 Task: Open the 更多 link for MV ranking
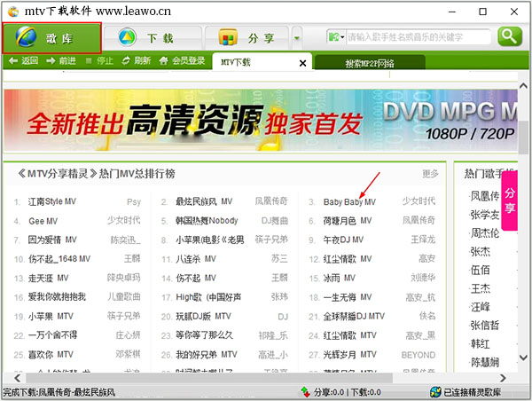(x=430, y=174)
